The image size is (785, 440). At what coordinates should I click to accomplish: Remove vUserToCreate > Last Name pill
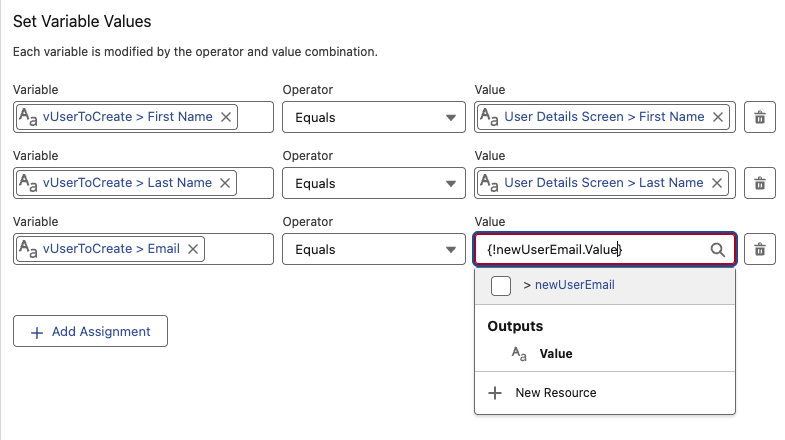coord(225,183)
